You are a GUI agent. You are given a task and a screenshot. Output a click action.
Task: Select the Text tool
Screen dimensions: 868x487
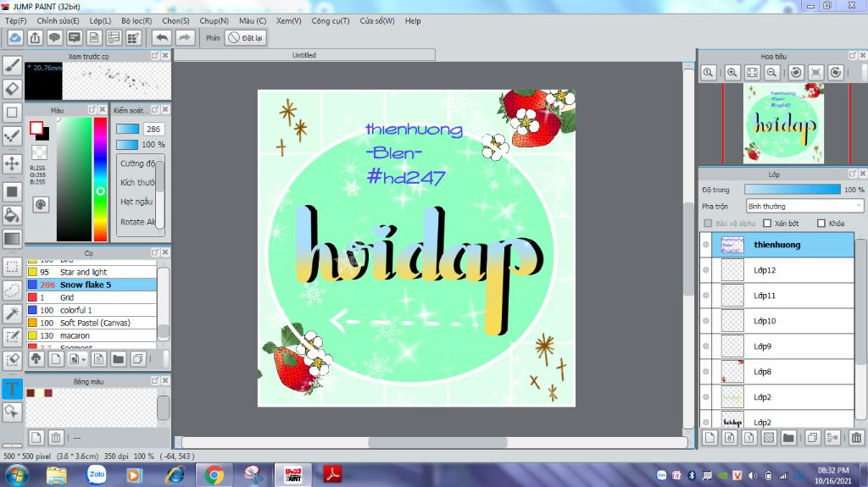(12, 389)
